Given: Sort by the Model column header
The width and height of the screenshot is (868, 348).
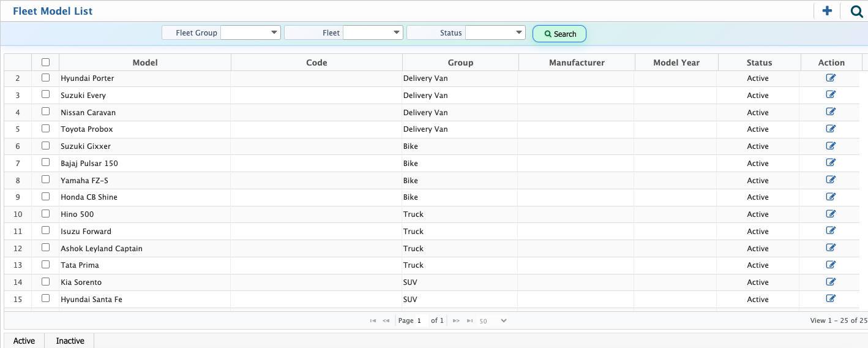Looking at the screenshot, I should (x=145, y=62).
